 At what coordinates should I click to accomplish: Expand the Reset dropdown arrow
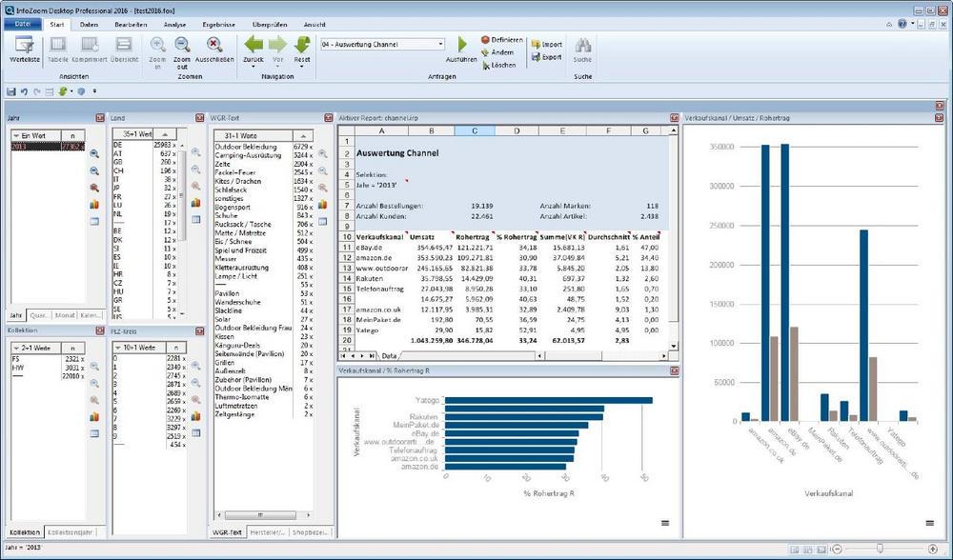[x=302, y=67]
